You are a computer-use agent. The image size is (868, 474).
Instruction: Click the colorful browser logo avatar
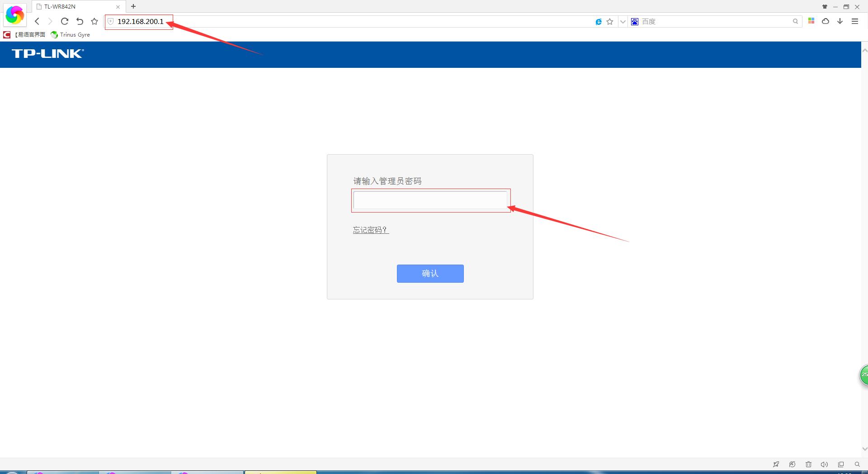point(14,15)
